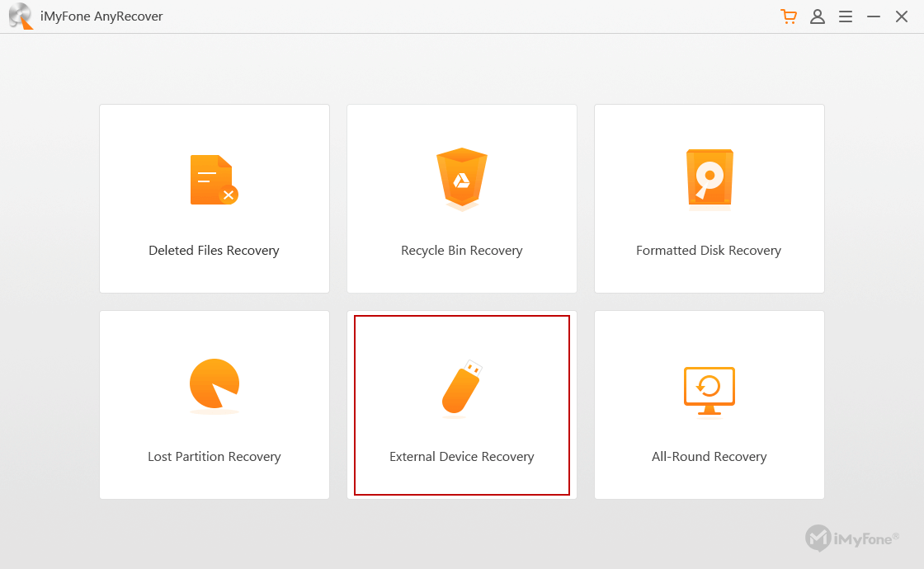This screenshot has width=924, height=569.
Task: Select the Recycle Bin Recovery icon
Action: pyautogui.click(x=461, y=178)
